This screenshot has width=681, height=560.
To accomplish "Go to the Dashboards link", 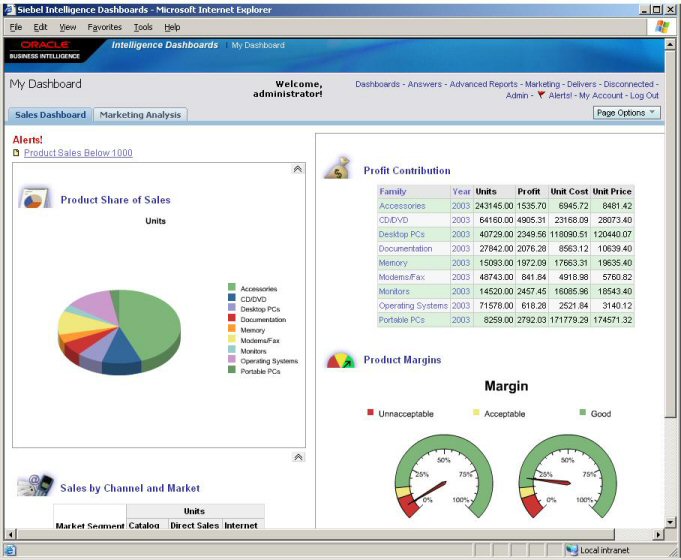I will click(x=377, y=84).
